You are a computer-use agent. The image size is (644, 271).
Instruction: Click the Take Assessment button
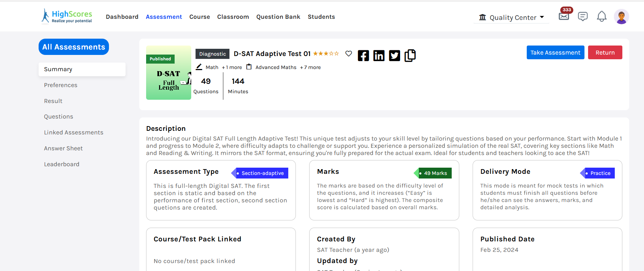tap(555, 52)
